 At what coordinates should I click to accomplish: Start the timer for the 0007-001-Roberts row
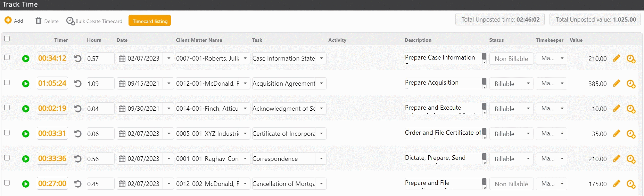26,58
